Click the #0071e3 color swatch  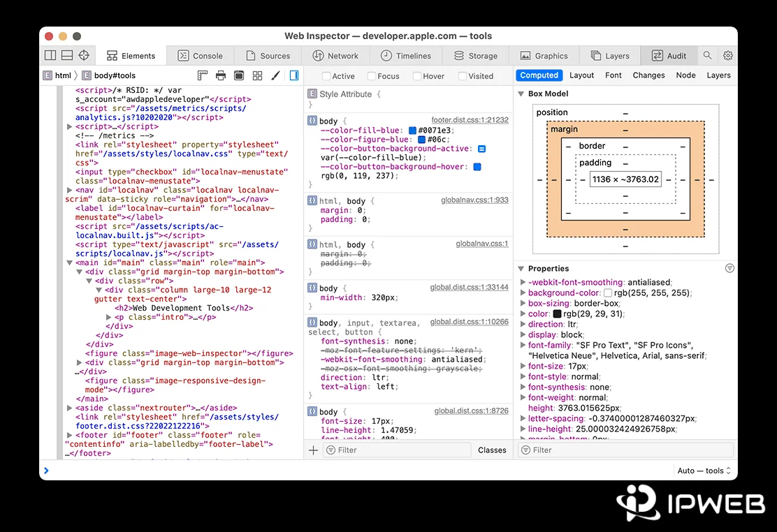coord(412,131)
